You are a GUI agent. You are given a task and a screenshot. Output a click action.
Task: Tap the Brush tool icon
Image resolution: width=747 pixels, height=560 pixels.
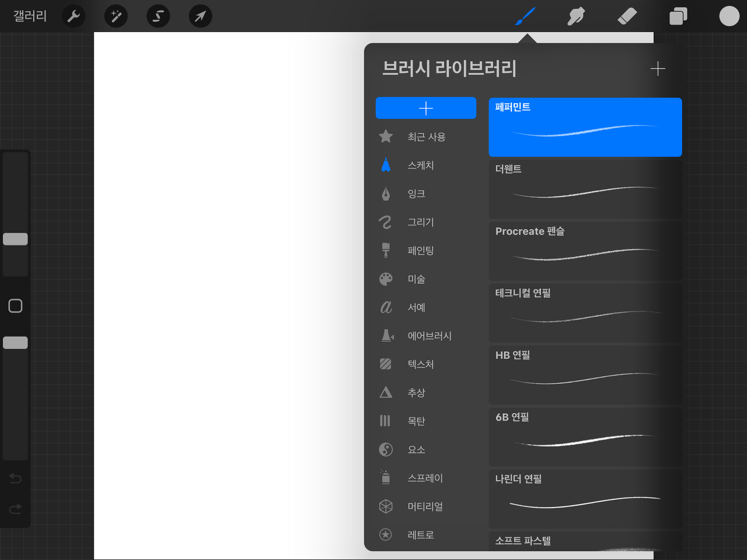pyautogui.click(x=526, y=16)
